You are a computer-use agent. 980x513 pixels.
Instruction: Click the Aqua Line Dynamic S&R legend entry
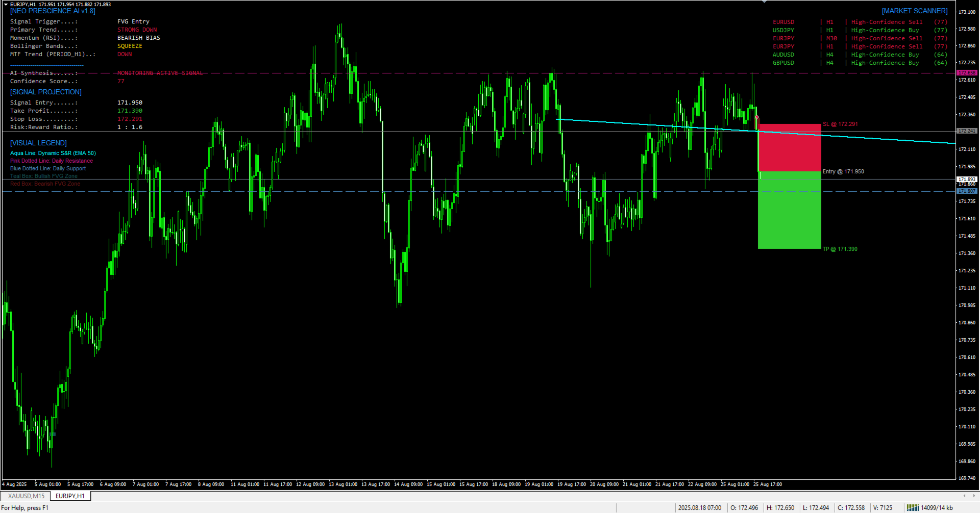(53, 153)
